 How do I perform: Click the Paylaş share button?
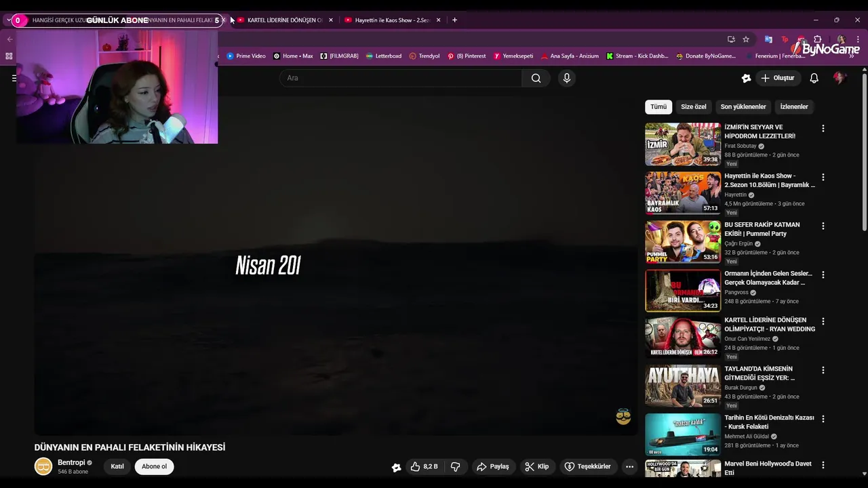(x=493, y=466)
